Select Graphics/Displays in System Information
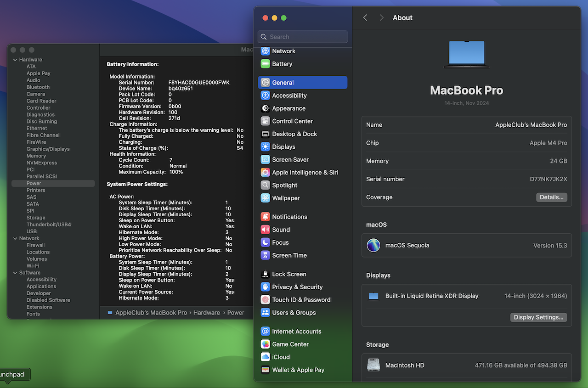Screen dimensions: 588x388 (48, 149)
